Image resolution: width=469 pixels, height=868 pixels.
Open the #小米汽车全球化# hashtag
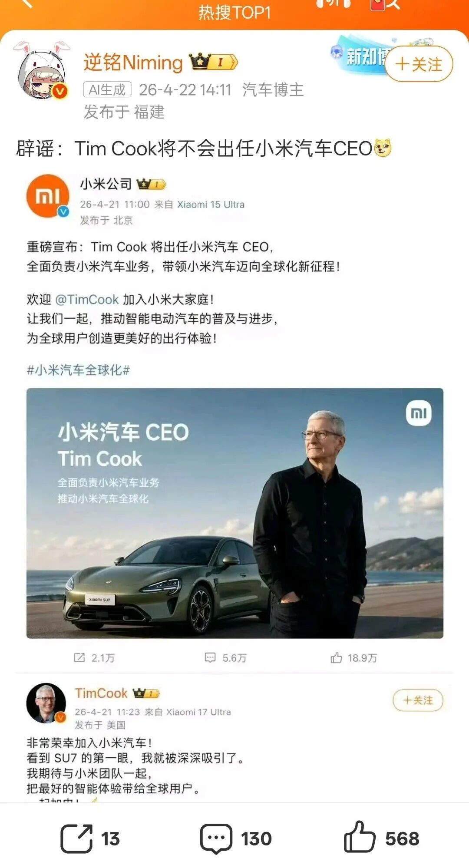pyautogui.click(x=78, y=370)
